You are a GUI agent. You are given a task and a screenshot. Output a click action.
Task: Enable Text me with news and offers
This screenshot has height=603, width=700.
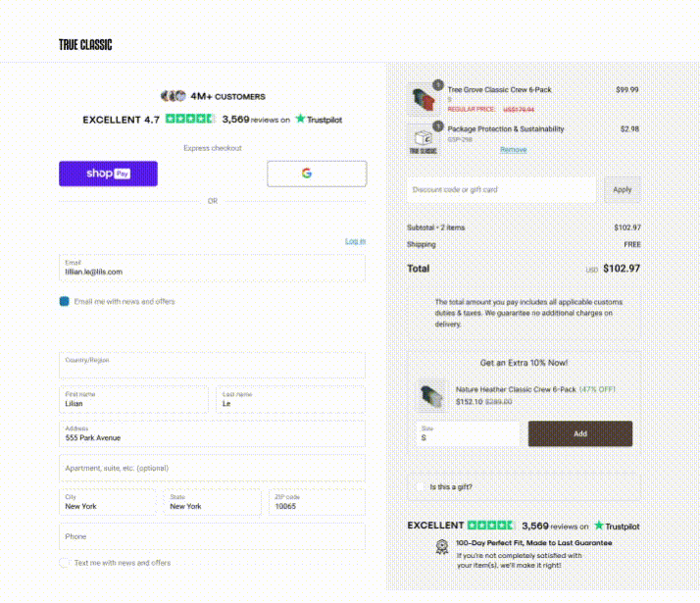pyautogui.click(x=65, y=563)
